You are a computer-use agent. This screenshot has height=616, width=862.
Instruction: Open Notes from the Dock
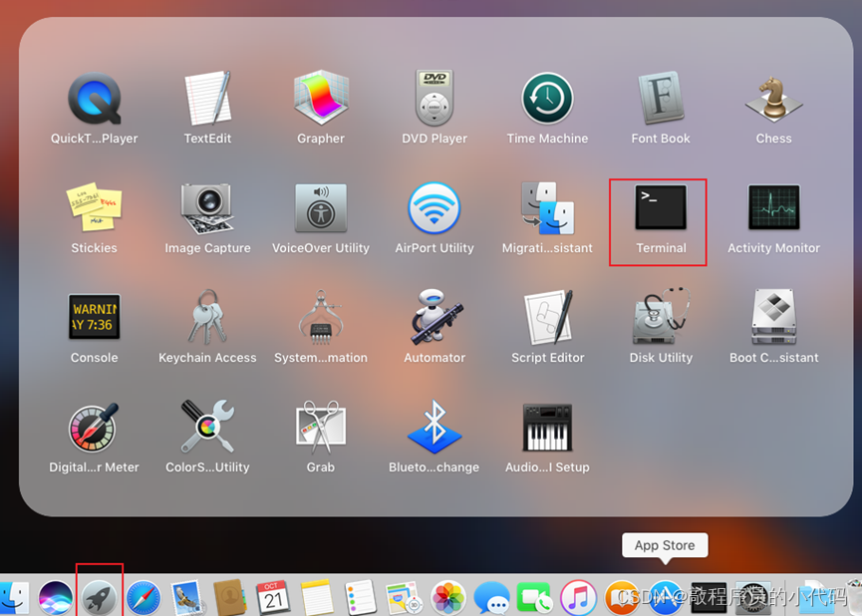point(317,598)
